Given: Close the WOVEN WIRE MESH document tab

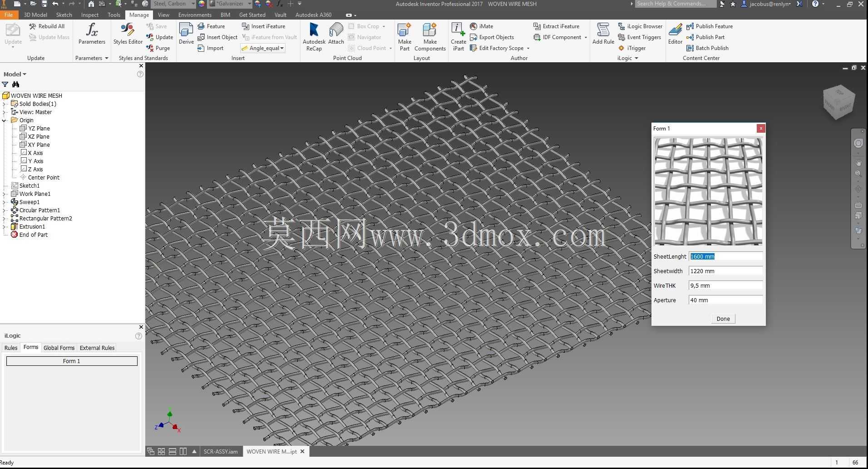Looking at the screenshot, I should [302, 452].
